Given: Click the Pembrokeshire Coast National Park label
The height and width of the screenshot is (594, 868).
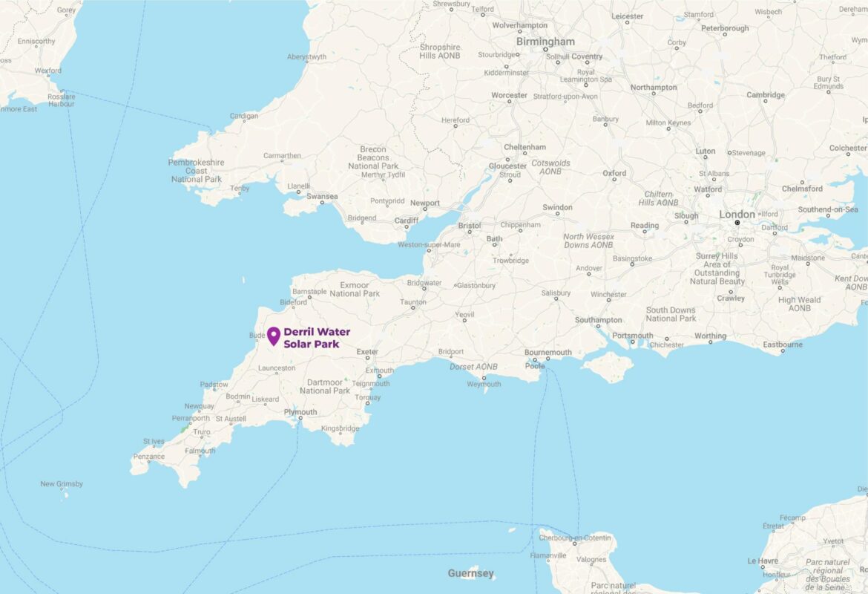Looking at the screenshot, I should 197,171.
